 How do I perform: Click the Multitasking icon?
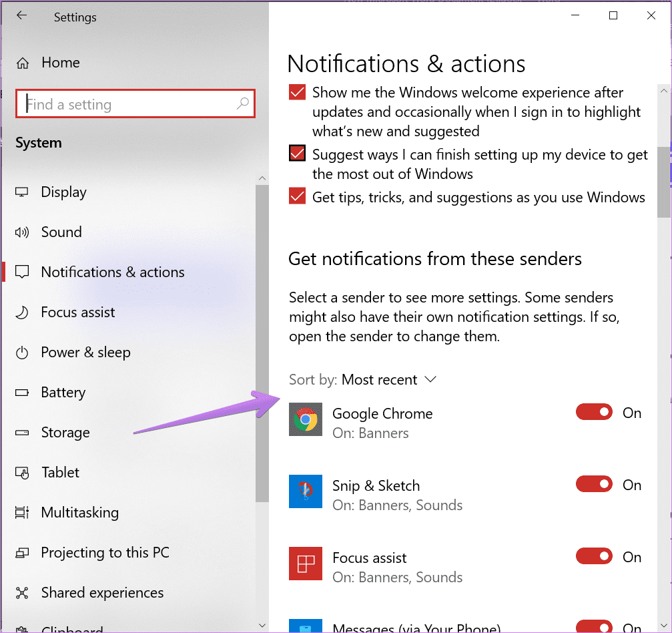coord(22,513)
